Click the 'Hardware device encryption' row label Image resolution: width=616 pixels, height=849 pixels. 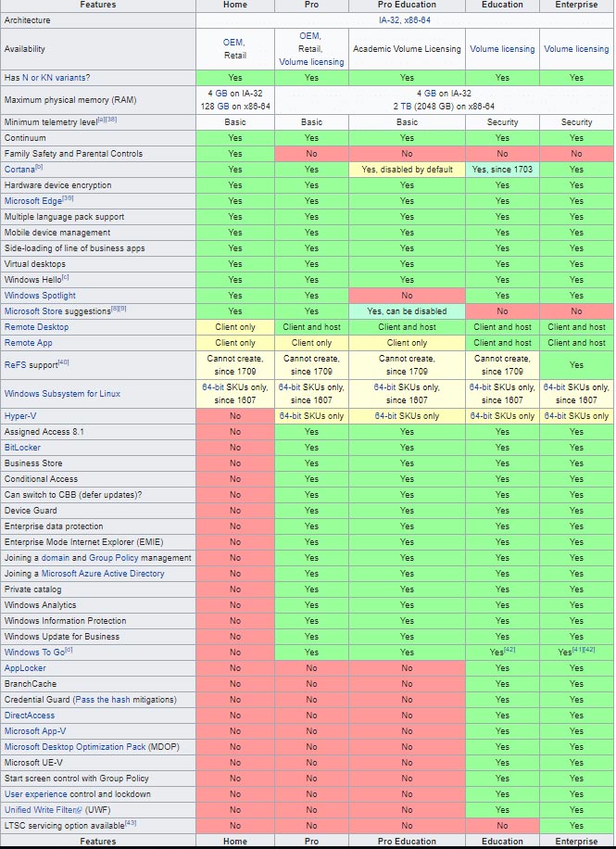(57, 185)
